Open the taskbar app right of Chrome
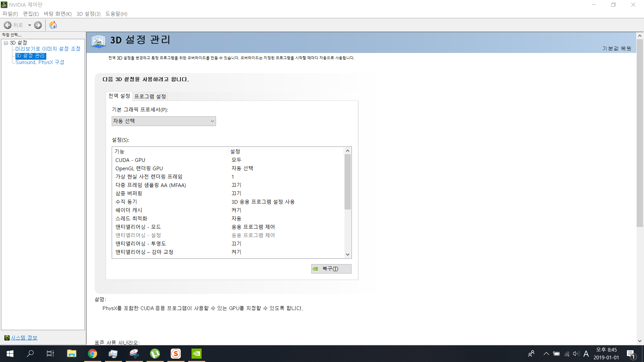Screen dimensions: 644x362 pyautogui.click(x=113, y=354)
